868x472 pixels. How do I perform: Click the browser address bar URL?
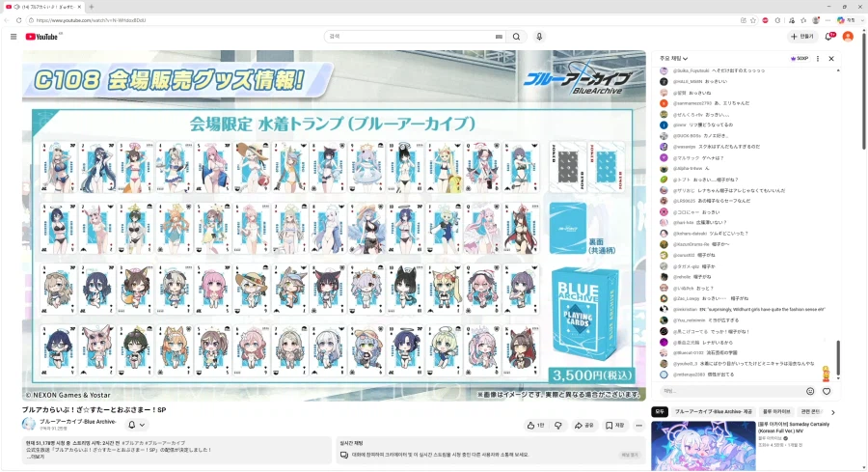coord(91,20)
